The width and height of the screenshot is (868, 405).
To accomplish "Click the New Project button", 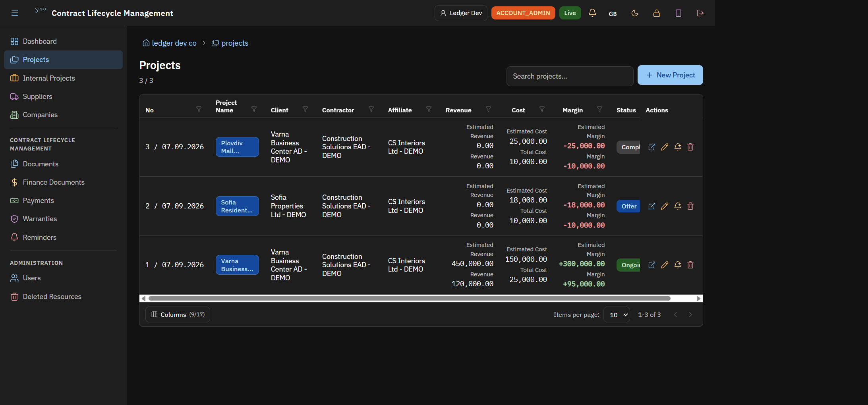I will [670, 75].
